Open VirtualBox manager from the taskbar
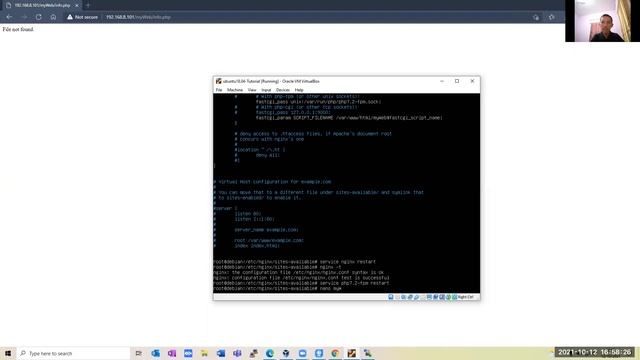Viewport: 640px width, 360px height. [x=286, y=353]
